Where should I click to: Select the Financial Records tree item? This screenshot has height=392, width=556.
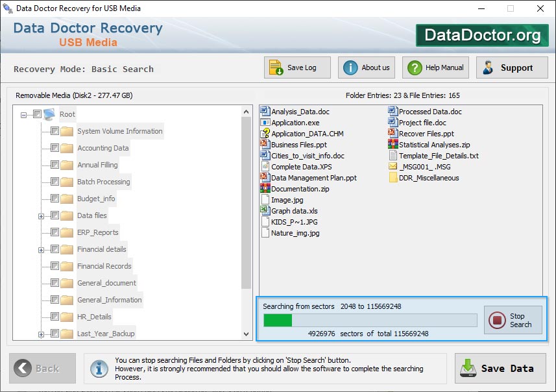104,266
